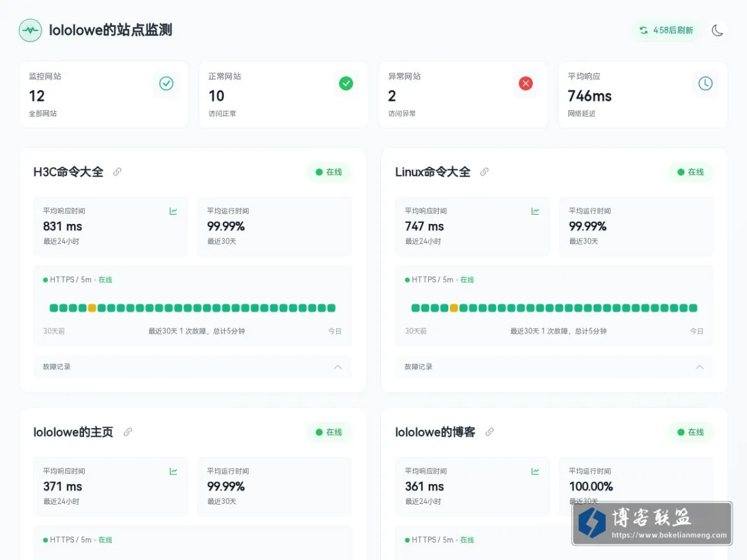Viewport: 747px width, 560px height.
Task: Click the lololowe的博客 card title
Action: tap(435, 432)
